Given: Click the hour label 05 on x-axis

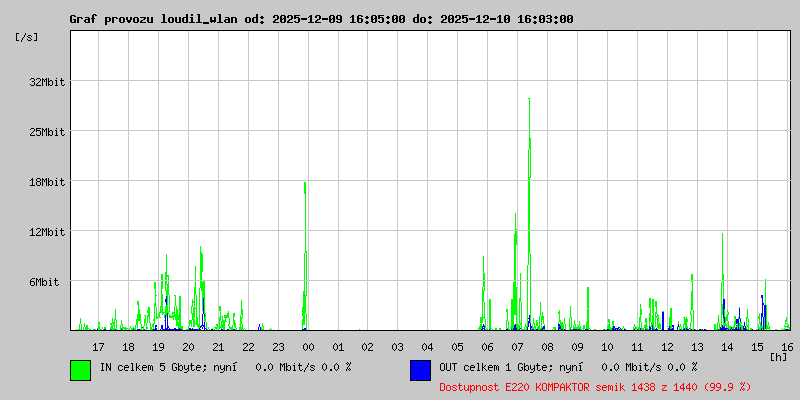Looking at the screenshot, I should (x=458, y=347).
